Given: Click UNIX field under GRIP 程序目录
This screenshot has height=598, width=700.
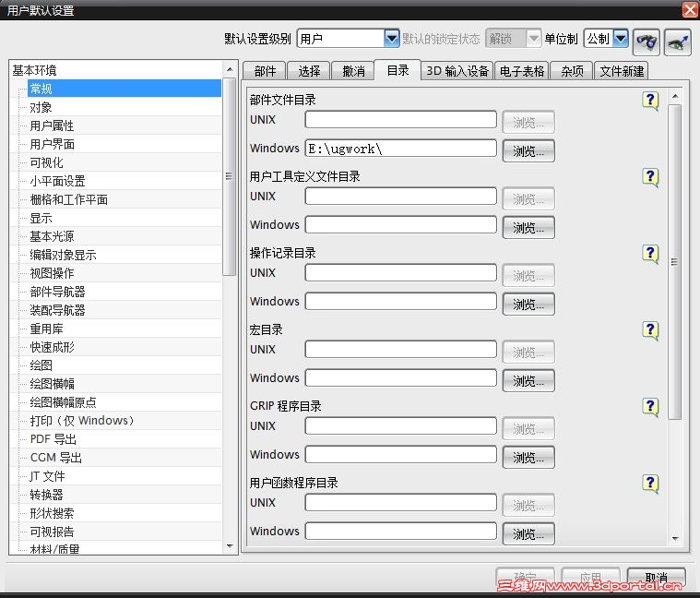Looking at the screenshot, I should pyautogui.click(x=400, y=426).
